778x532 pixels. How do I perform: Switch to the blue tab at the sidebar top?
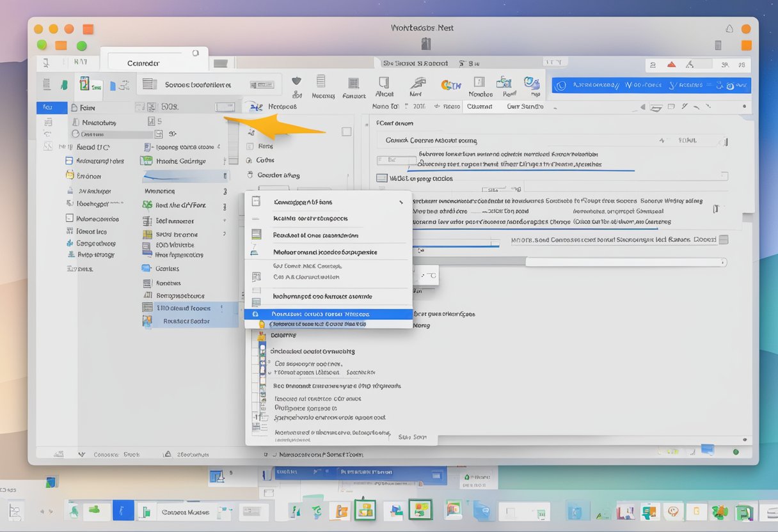[52, 107]
